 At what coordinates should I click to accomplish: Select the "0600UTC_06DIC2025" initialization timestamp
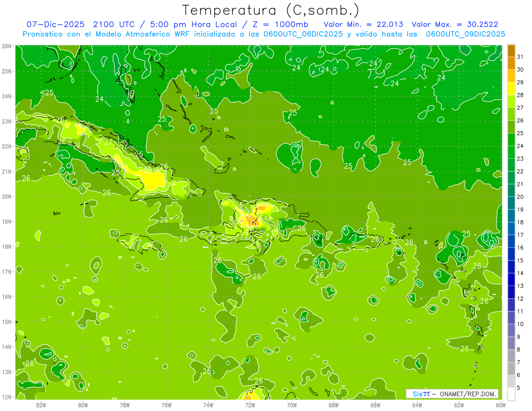pyautogui.click(x=304, y=34)
